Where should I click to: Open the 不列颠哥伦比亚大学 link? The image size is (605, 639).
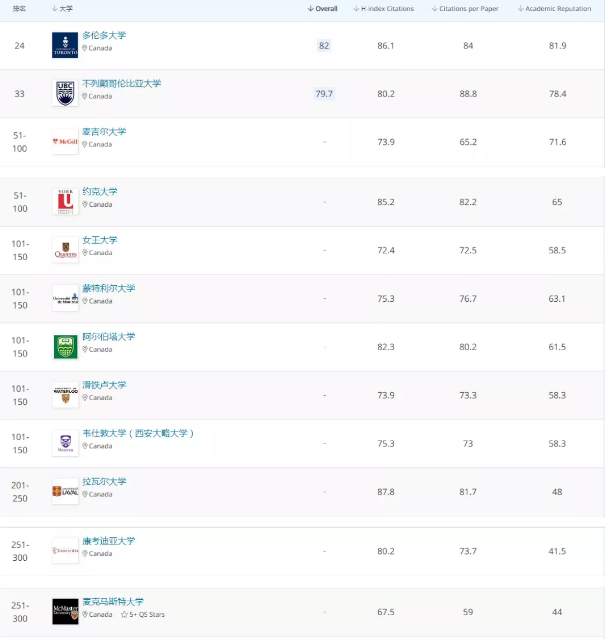[x=121, y=84]
